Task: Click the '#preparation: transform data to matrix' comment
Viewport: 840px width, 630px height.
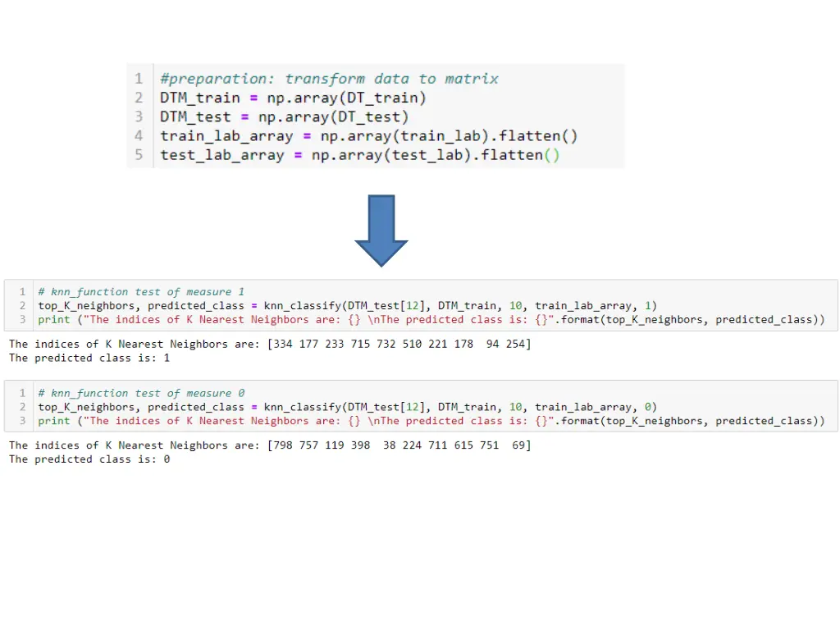Action: coord(329,79)
